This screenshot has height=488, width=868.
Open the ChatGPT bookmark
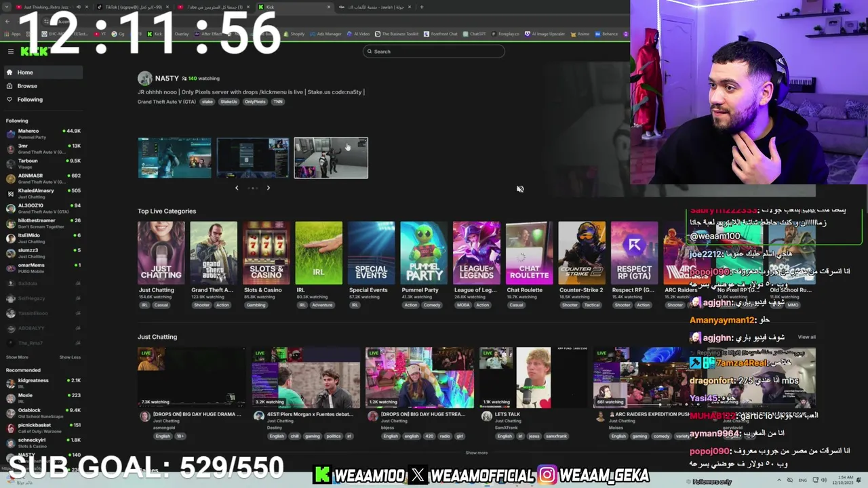tap(475, 34)
